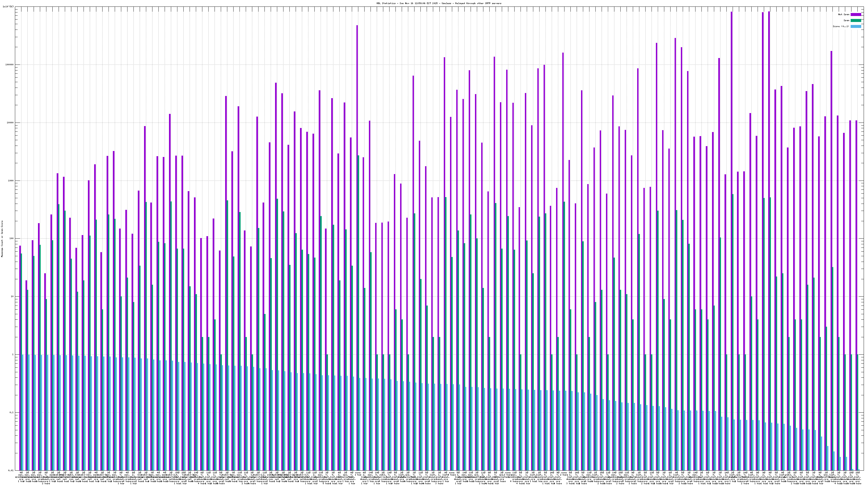Image resolution: width=868 pixels, height=488 pixels.
Task: Click the rotated 'Message Count or Spam Score' axis label
Action: [2, 239]
